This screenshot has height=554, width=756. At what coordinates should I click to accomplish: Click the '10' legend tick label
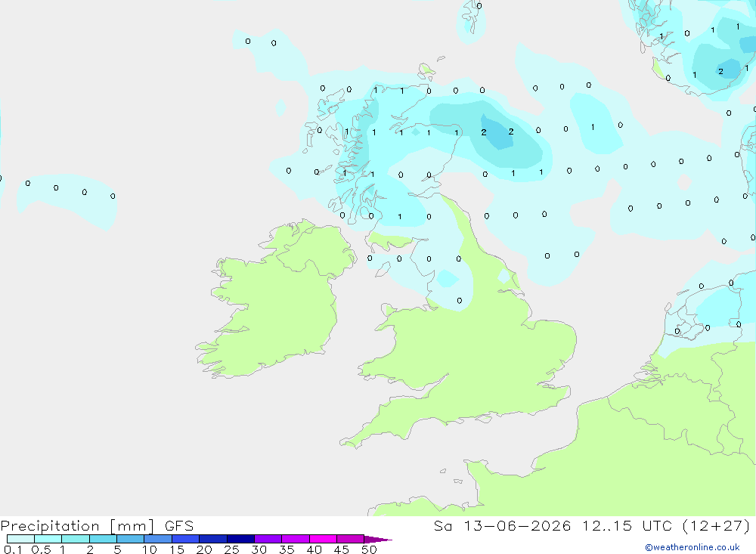(x=150, y=549)
